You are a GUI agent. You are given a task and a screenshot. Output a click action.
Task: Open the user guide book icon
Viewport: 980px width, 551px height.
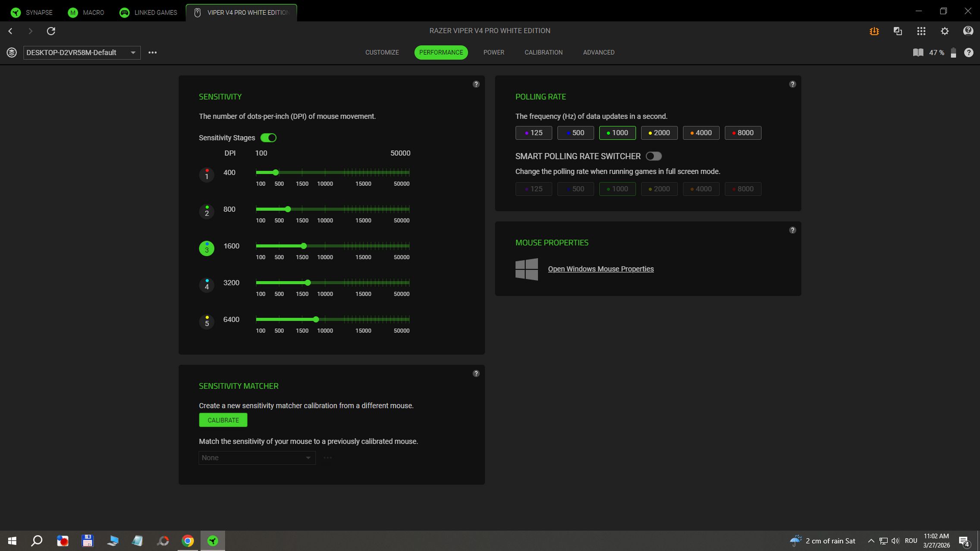(918, 53)
